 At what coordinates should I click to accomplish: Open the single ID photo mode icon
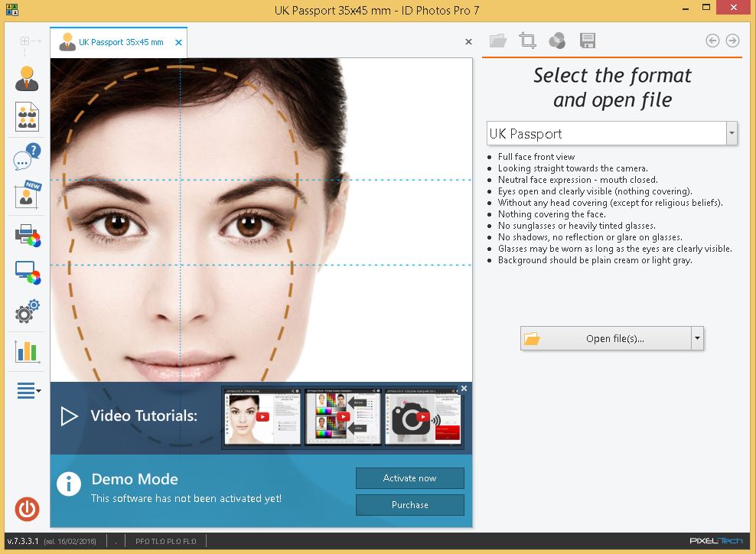click(x=27, y=79)
